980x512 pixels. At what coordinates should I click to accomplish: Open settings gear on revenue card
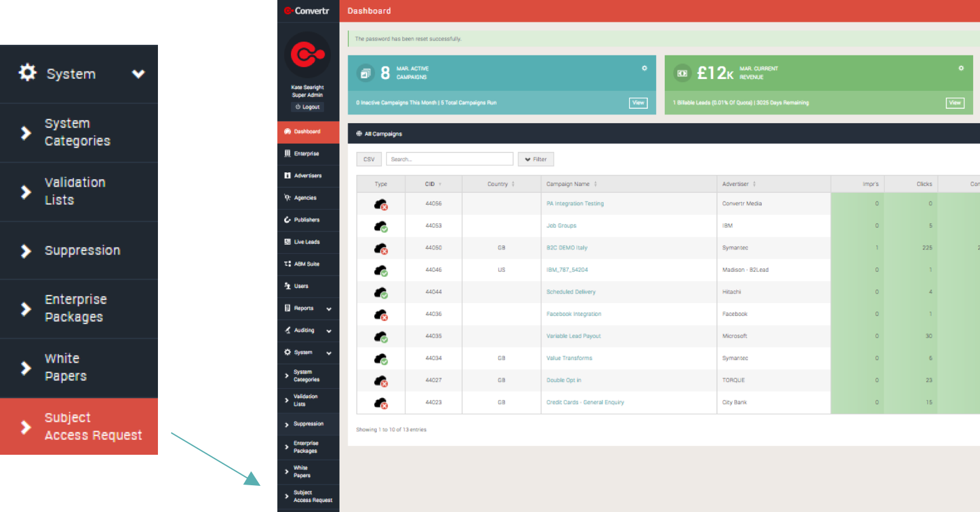[x=961, y=68]
